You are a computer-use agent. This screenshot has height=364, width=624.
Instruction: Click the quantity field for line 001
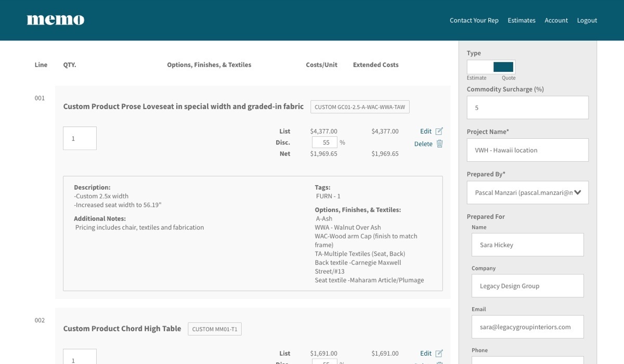point(80,138)
